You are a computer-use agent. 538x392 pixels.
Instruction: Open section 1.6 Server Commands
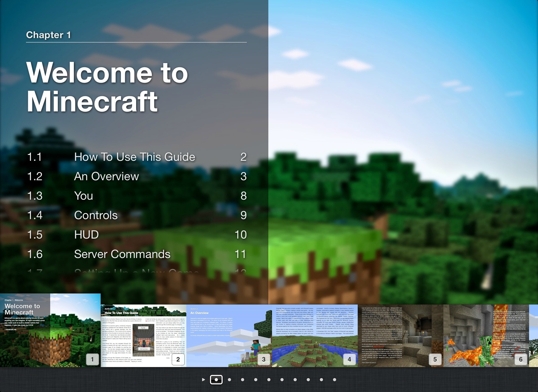(x=137, y=254)
